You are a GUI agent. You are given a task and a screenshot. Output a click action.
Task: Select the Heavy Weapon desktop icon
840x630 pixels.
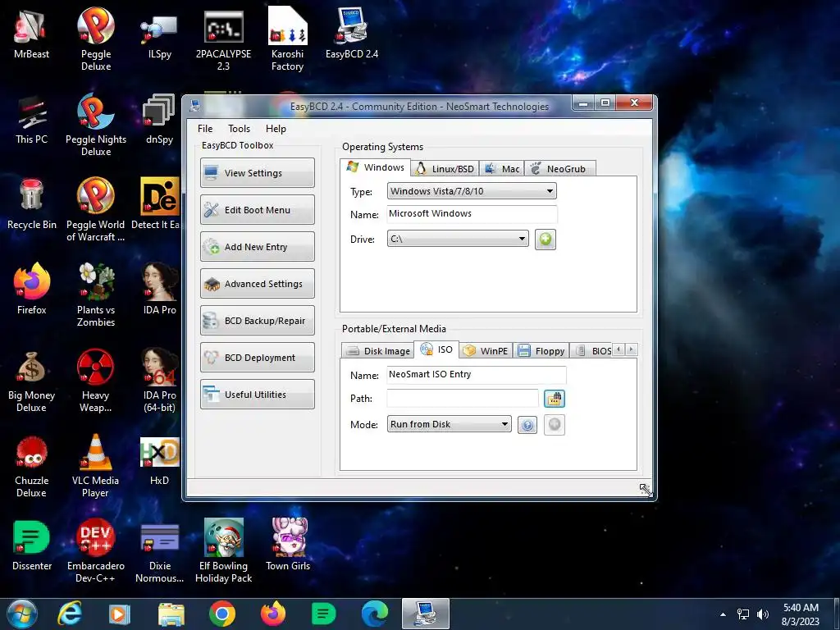96,381
